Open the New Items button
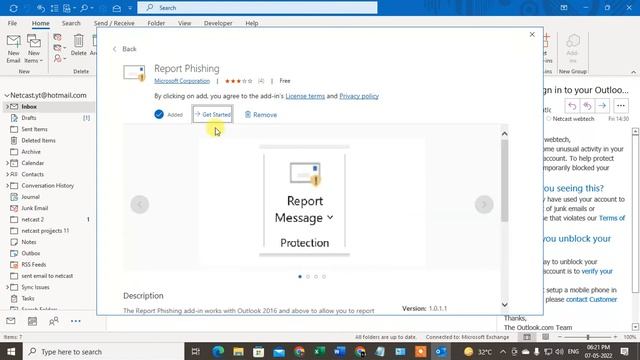Viewport: 640px width, 360px height. point(33,49)
